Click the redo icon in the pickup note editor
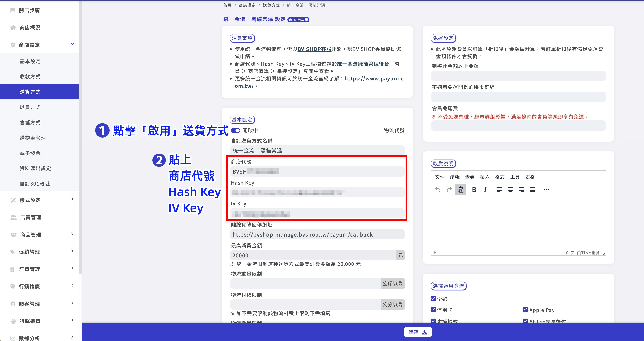 [449, 190]
